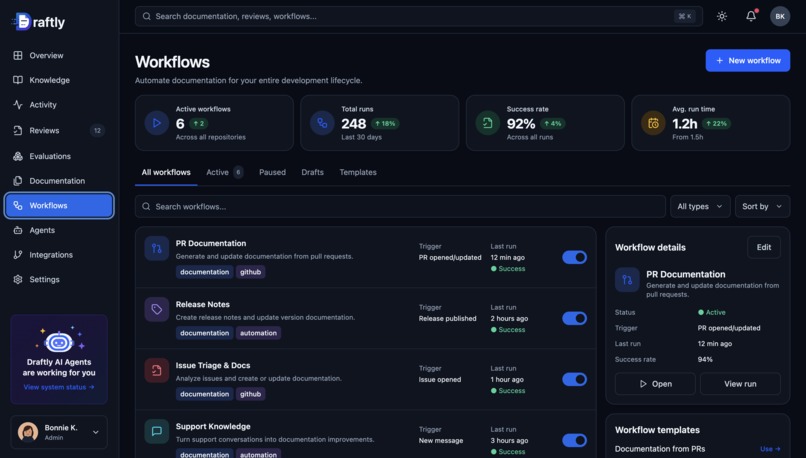Click the automation tag under Release Notes
The image size is (806, 458).
click(258, 333)
